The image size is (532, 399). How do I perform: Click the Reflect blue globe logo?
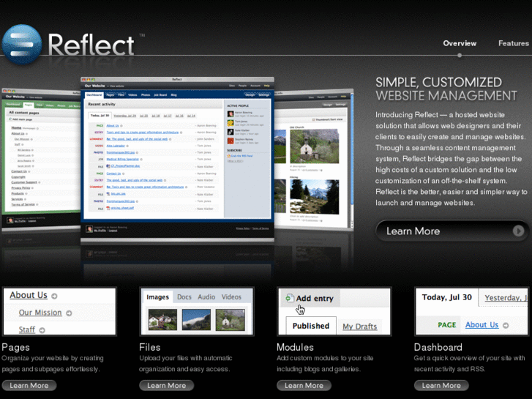click(22, 44)
